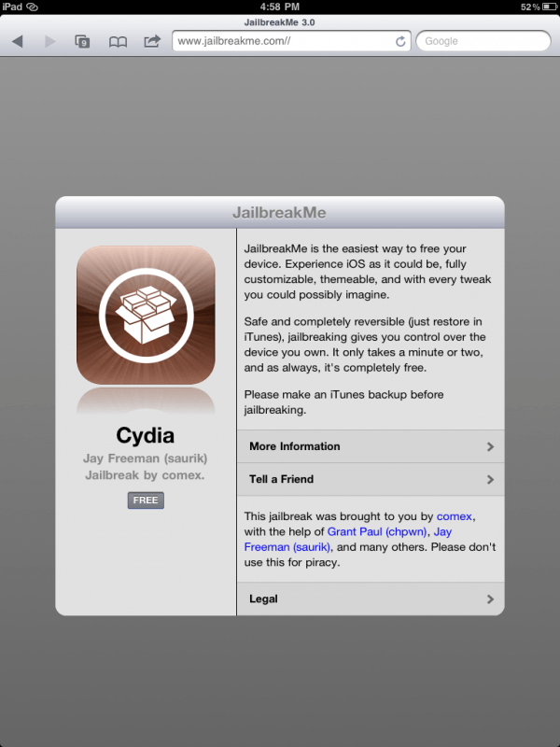Go back with Safari's back arrow
The height and width of the screenshot is (747, 560).
point(18,41)
